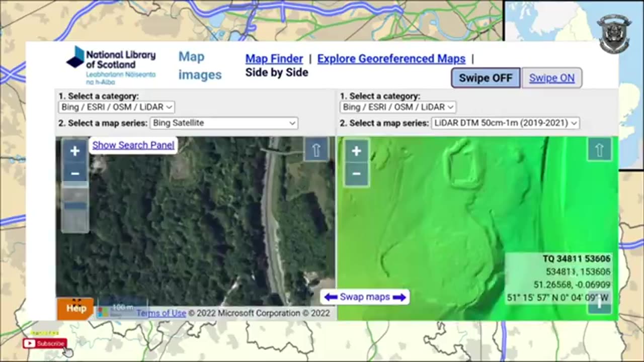Viewport: 644px width, 362px height.
Task: Click the YouTube Subscribe button
Action: 44,343
